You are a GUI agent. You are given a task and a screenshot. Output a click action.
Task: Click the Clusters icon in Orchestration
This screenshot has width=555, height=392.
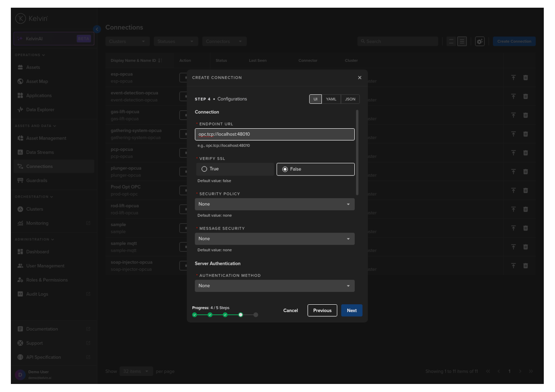point(20,209)
